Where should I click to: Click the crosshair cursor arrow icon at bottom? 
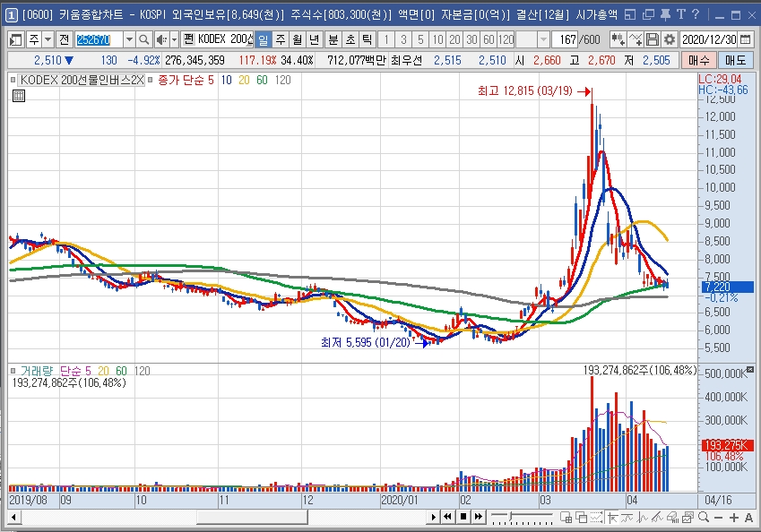(612, 518)
